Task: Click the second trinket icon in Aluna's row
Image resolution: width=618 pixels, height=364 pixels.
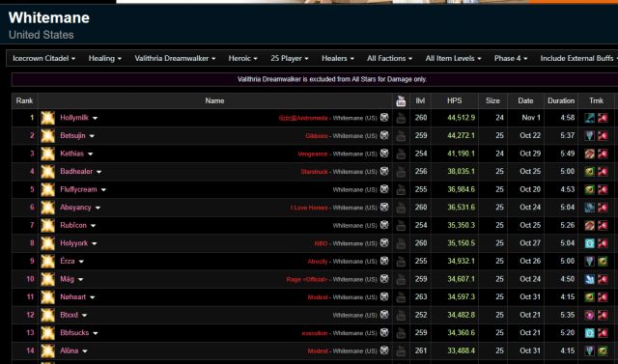Action: 603,350
